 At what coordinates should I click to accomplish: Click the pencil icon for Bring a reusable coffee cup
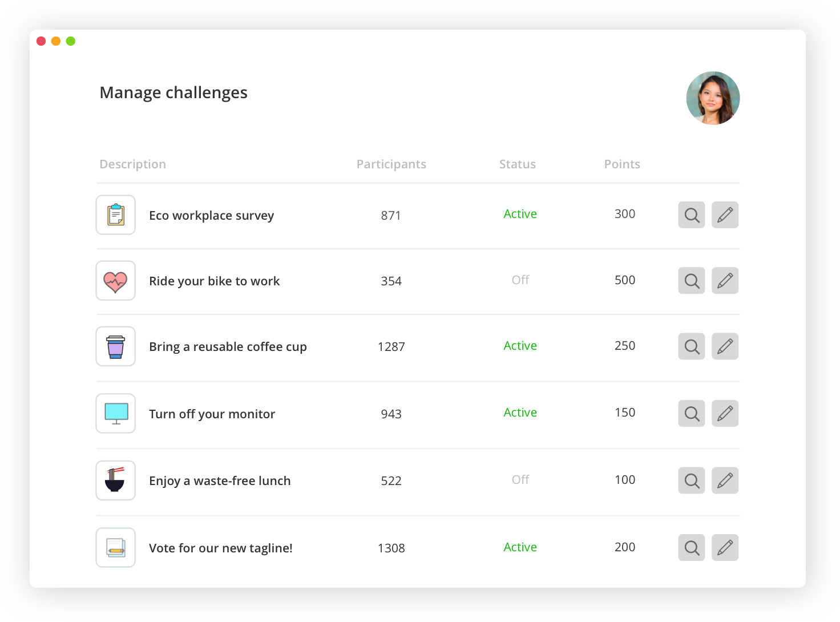[725, 346]
